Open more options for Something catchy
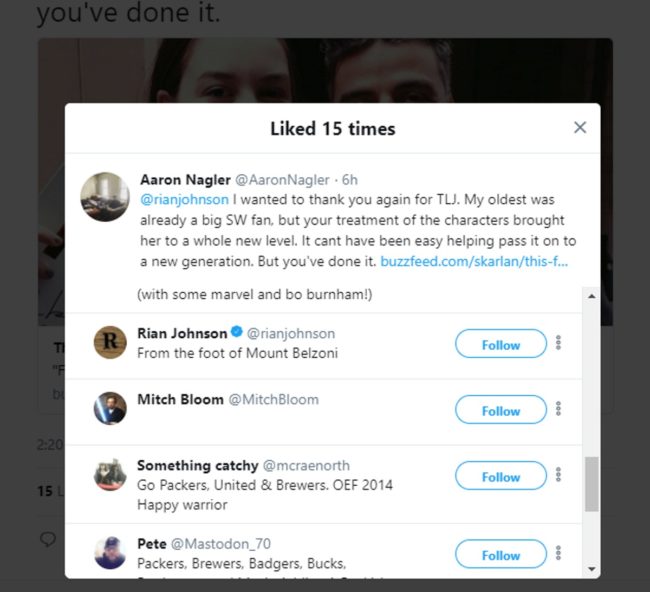This screenshot has height=592, width=650. point(558,475)
